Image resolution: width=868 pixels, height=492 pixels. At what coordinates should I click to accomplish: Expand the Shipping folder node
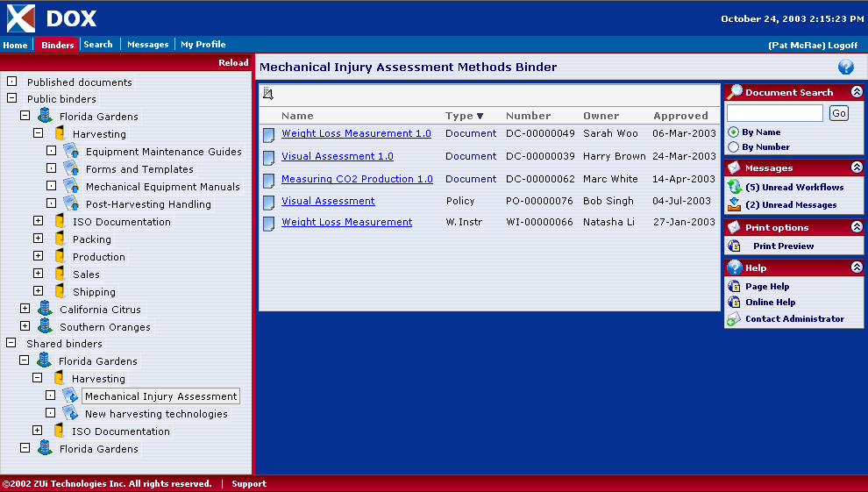pos(39,290)
